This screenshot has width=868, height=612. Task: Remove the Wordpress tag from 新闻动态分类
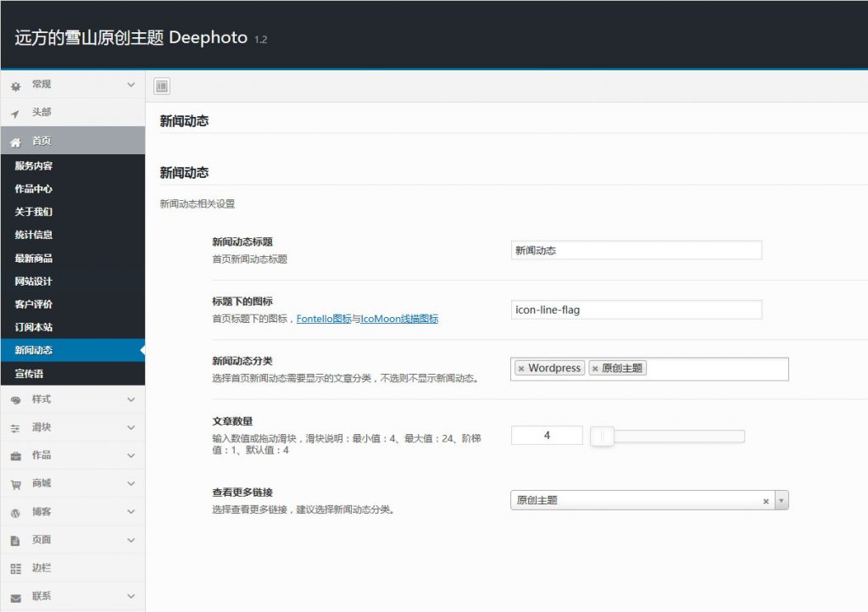coord(520,368)
